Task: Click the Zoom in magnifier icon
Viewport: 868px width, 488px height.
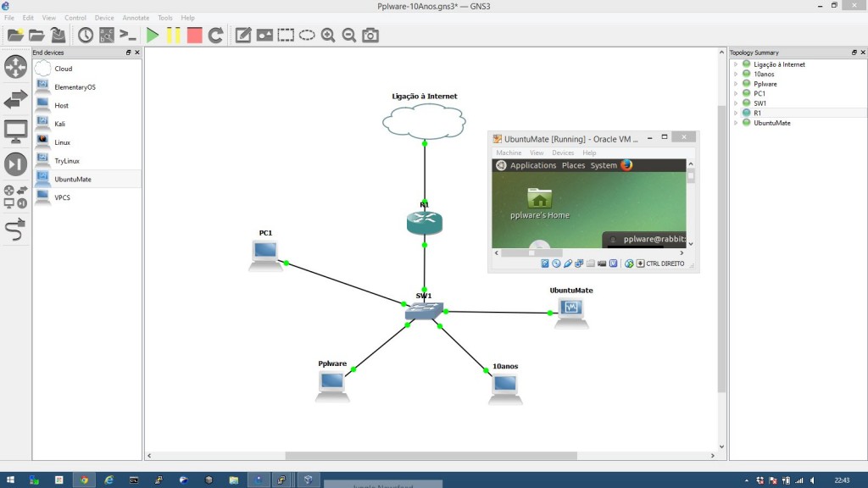Action: 328,36
